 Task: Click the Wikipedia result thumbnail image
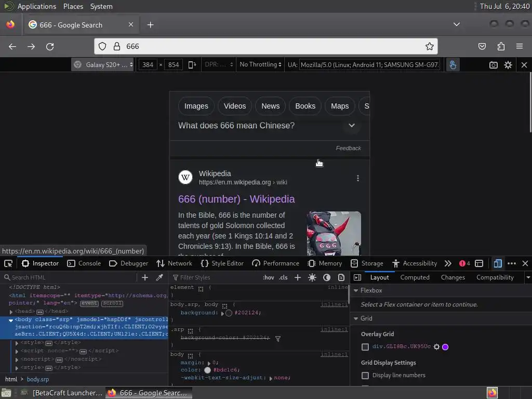pos(334,233)
